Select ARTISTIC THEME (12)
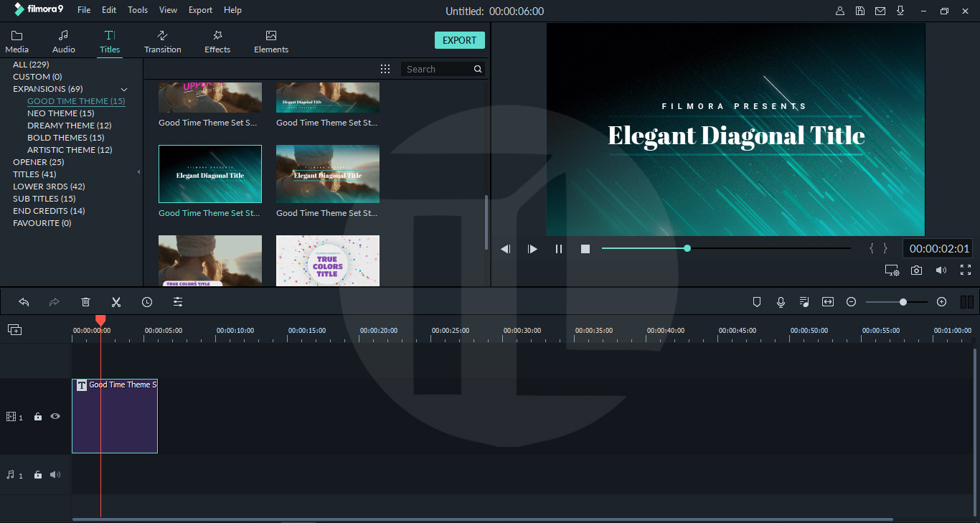The image size is (980, 523). 70,150
